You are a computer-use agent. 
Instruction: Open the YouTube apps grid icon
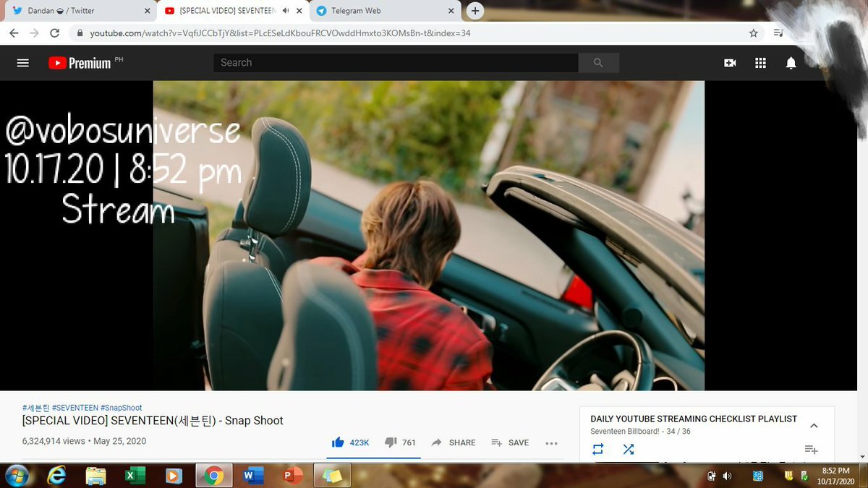click(760, 63)
